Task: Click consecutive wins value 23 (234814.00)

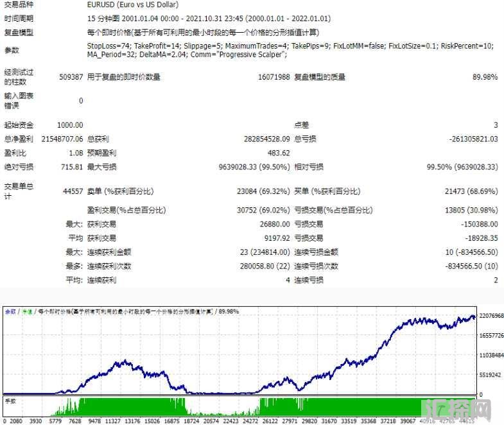Action: pyautogui.click(x=265, y=252)
